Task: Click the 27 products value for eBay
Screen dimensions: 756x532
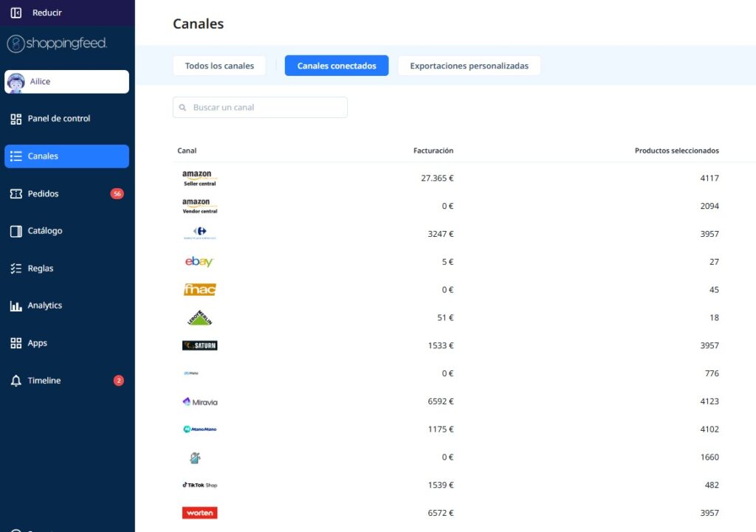Action: point(714,262)
